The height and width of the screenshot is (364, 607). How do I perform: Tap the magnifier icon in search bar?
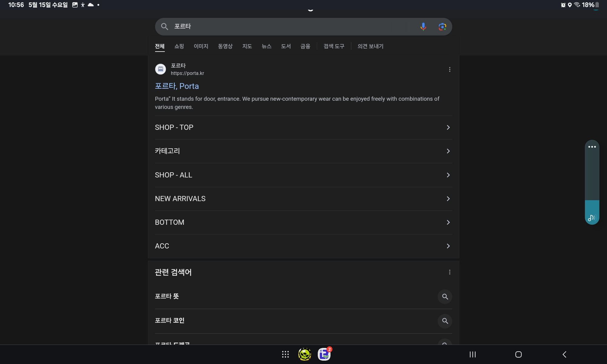(x=164, y=27)
